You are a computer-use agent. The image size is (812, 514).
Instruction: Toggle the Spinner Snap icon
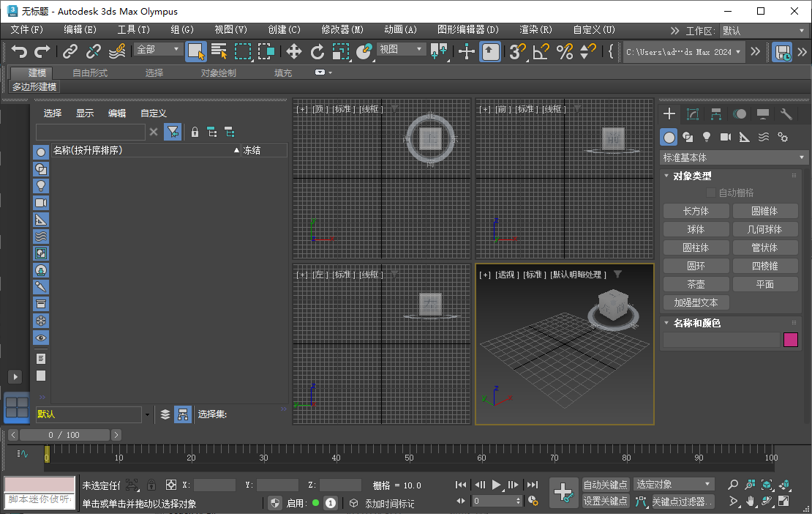click(x=587, y=51)
